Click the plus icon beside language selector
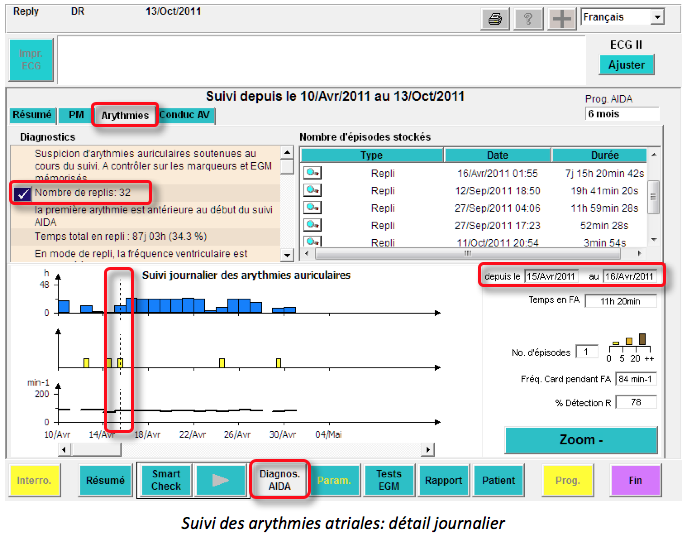 (561, 19)
